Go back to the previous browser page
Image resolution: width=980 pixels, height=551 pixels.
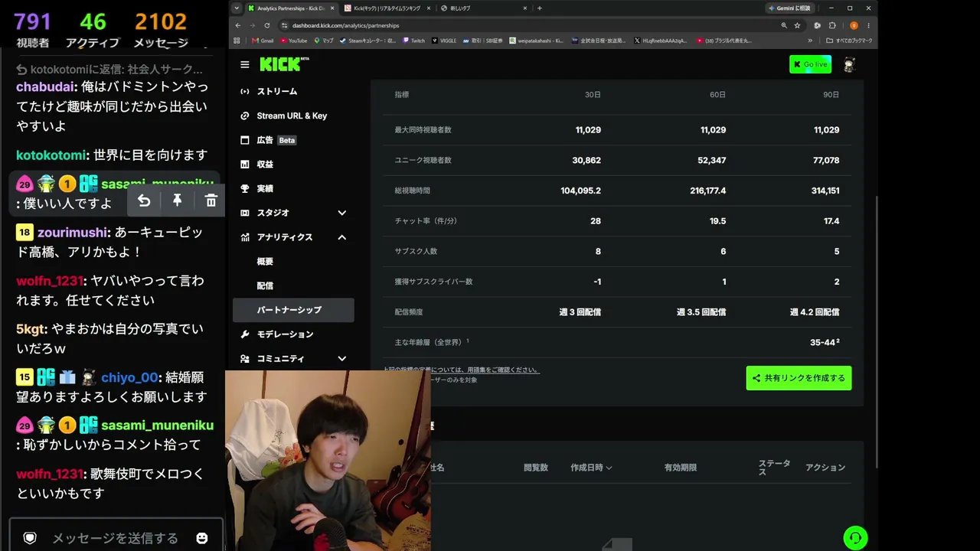pyautogui.click(x=239, y=25)
